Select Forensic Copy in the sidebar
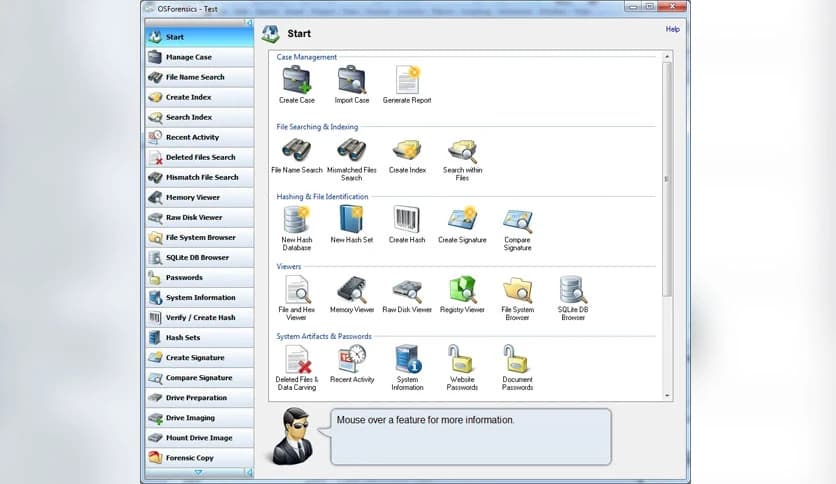 (199, 458)
